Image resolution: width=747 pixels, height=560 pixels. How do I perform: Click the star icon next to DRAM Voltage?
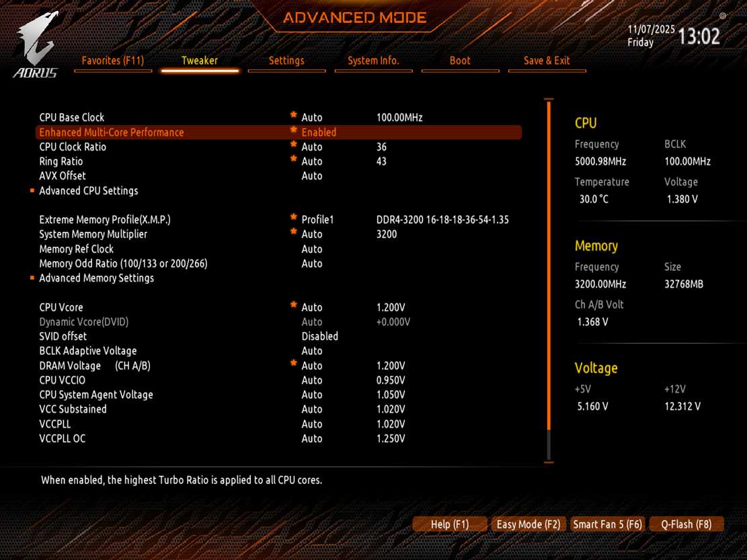(x=293, y=364)
